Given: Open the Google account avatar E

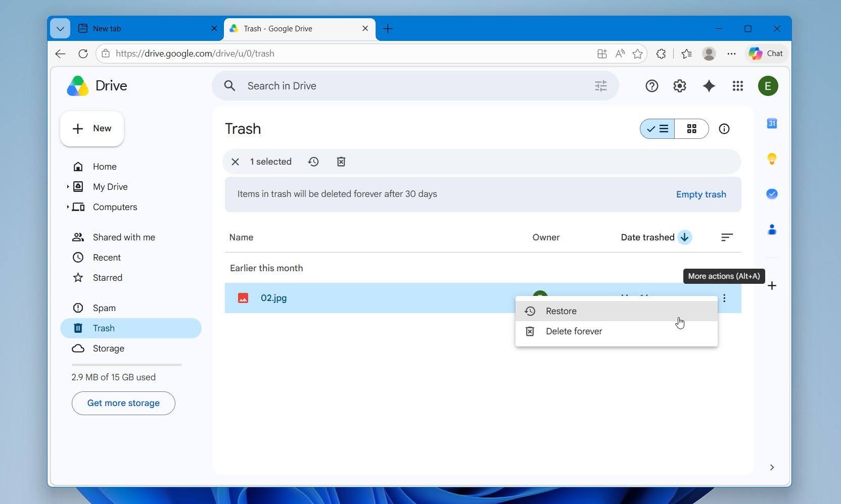Looking at the screenshot, I should pos(768,86).
